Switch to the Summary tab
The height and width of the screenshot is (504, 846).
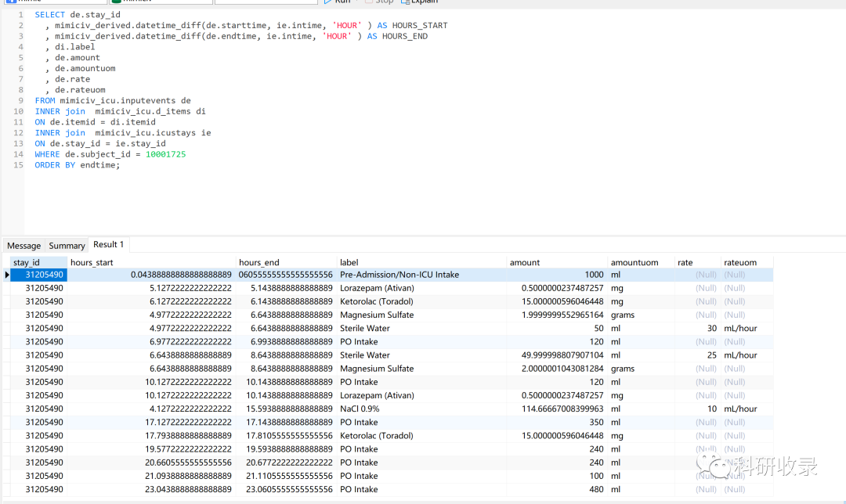point(67,245)
